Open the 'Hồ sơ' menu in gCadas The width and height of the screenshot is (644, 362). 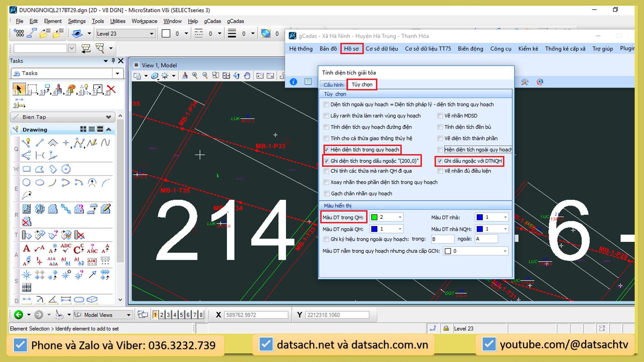(351, 49)
